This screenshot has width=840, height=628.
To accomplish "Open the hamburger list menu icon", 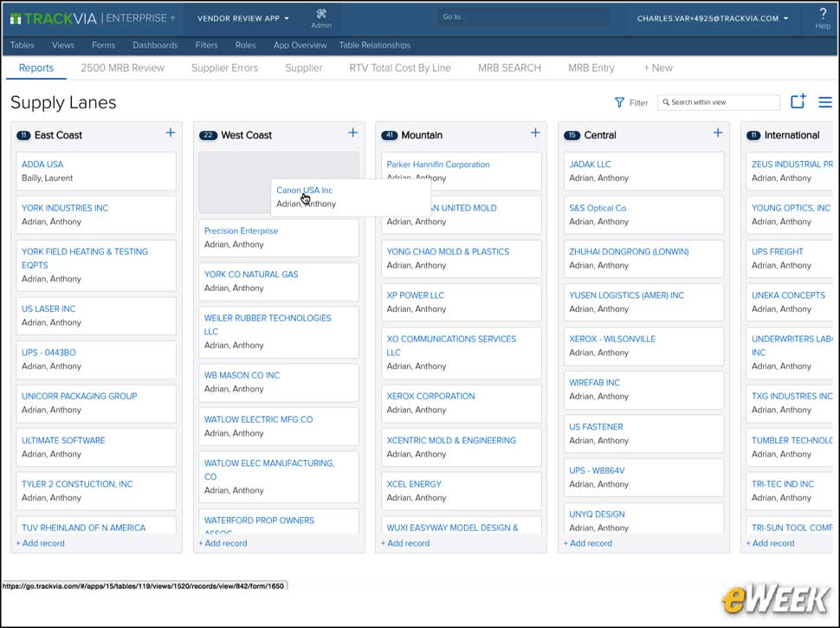I will pos(825,102).
